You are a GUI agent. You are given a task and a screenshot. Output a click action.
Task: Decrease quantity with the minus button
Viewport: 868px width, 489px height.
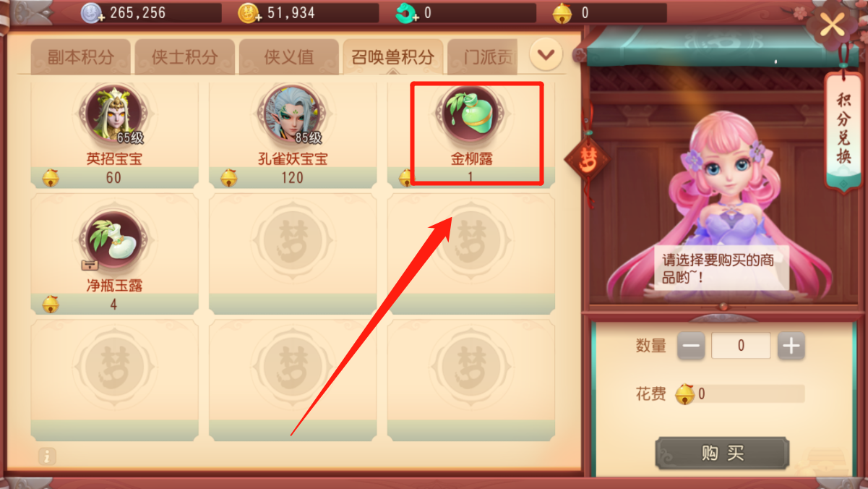pos(691,346)
